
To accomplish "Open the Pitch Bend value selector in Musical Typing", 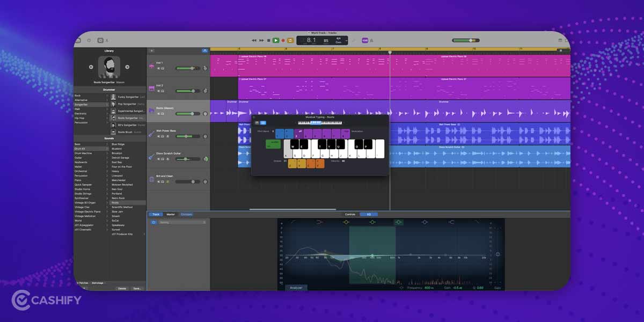I will coord(273,131).
